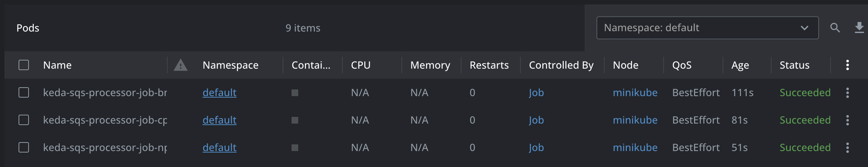Check the keda-sqs-processor-job-cp pod row
The image size is (868, 167).
pyautogui.click(x=24, y=120)
